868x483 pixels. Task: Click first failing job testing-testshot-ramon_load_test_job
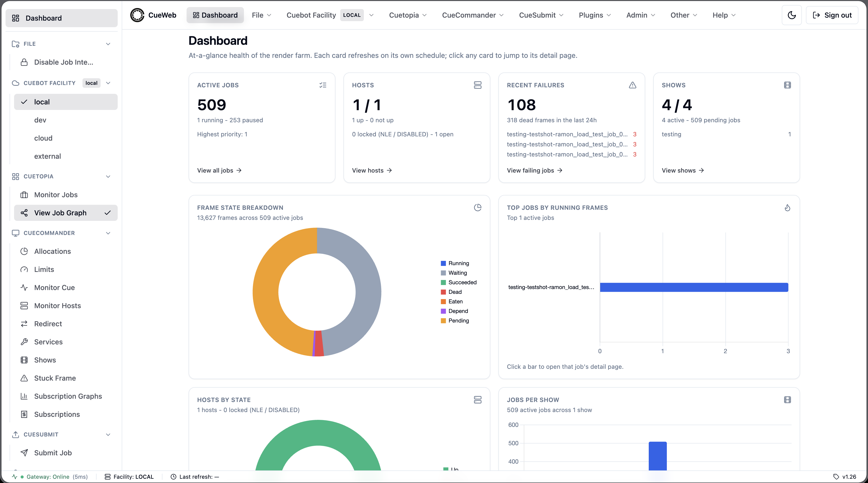tap(572, 134)
